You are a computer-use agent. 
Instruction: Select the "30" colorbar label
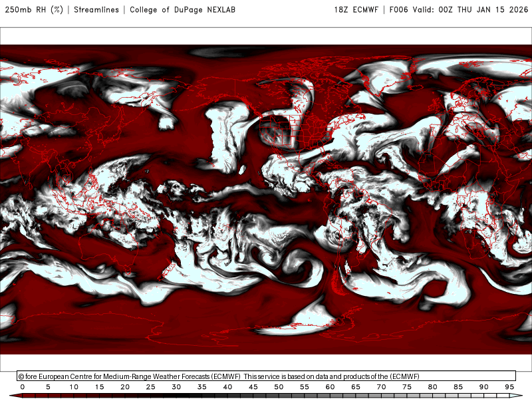pyautogui.click(x=176, y=387)
